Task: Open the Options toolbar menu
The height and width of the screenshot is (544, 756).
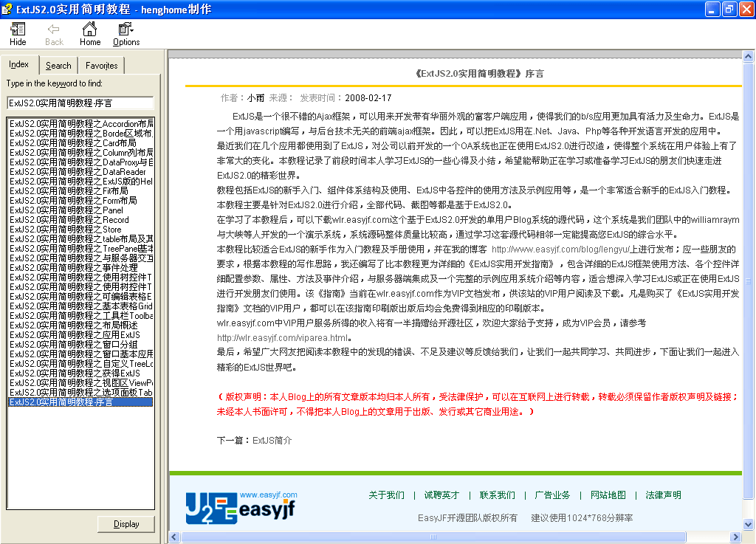Action: [126, 34]
